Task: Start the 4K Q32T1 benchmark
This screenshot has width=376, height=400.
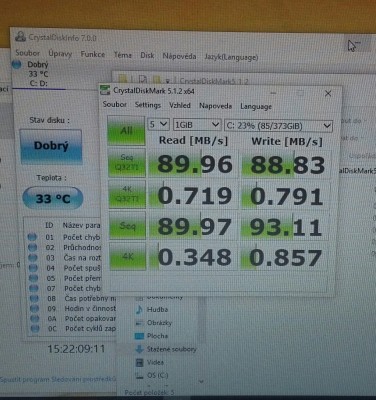Action: pos(127,194)
